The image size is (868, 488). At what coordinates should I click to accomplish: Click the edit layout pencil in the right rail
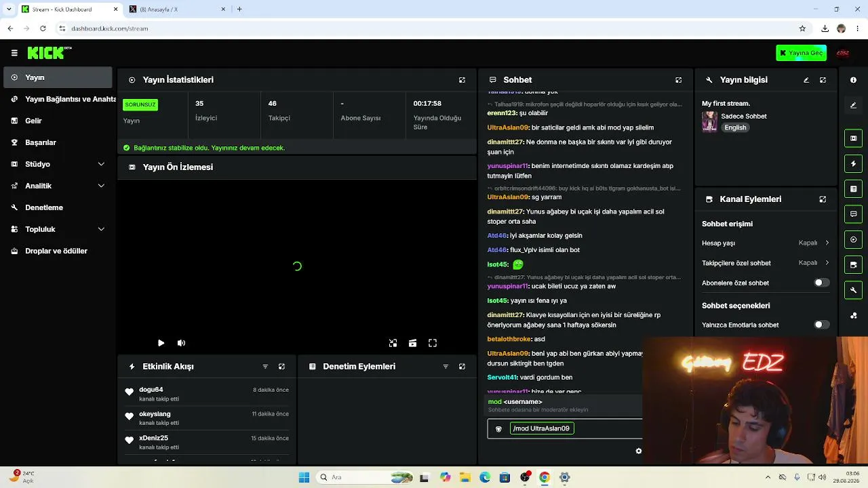point(853,105)
